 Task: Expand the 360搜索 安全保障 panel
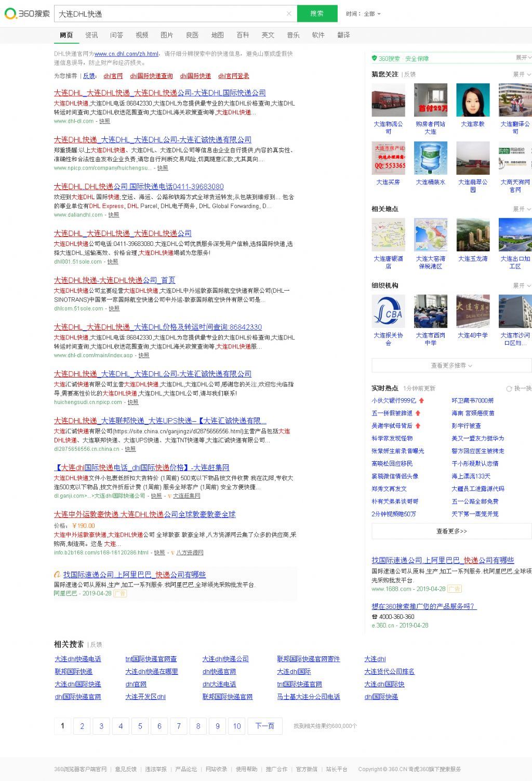coord(523,58)
